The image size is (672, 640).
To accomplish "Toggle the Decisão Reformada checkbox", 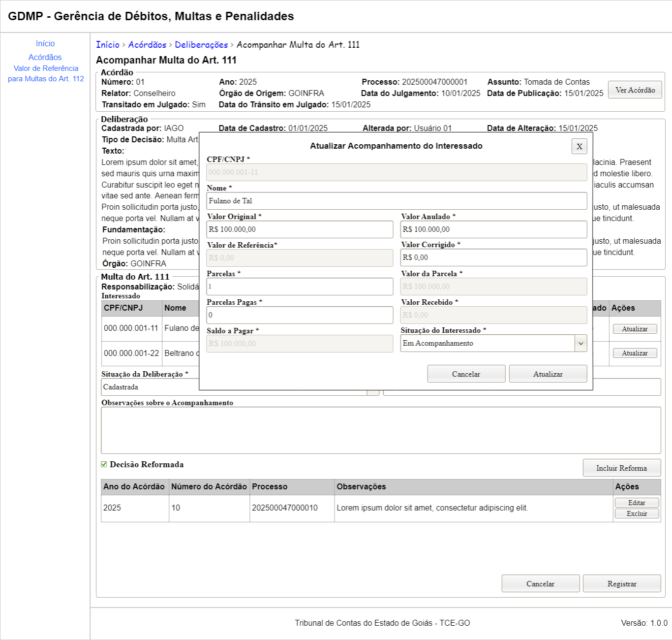I will point(104,464).
